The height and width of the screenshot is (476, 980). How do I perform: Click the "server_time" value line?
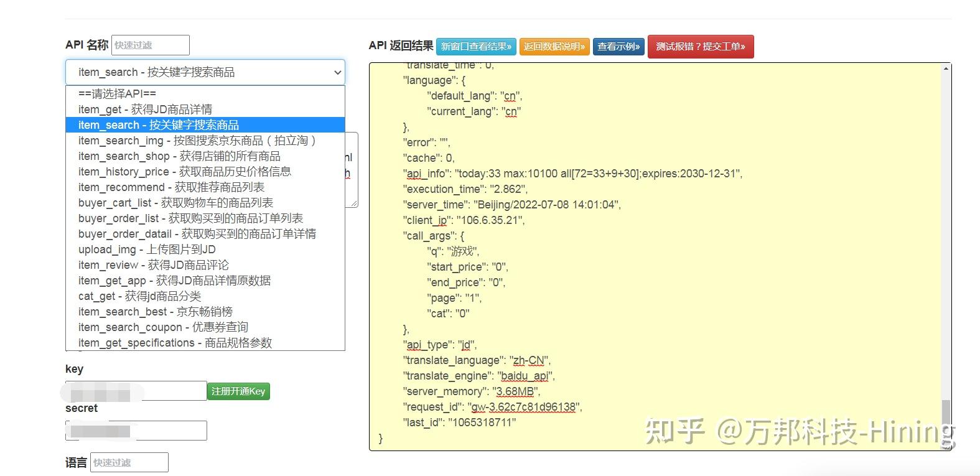[x=511, y=205]
